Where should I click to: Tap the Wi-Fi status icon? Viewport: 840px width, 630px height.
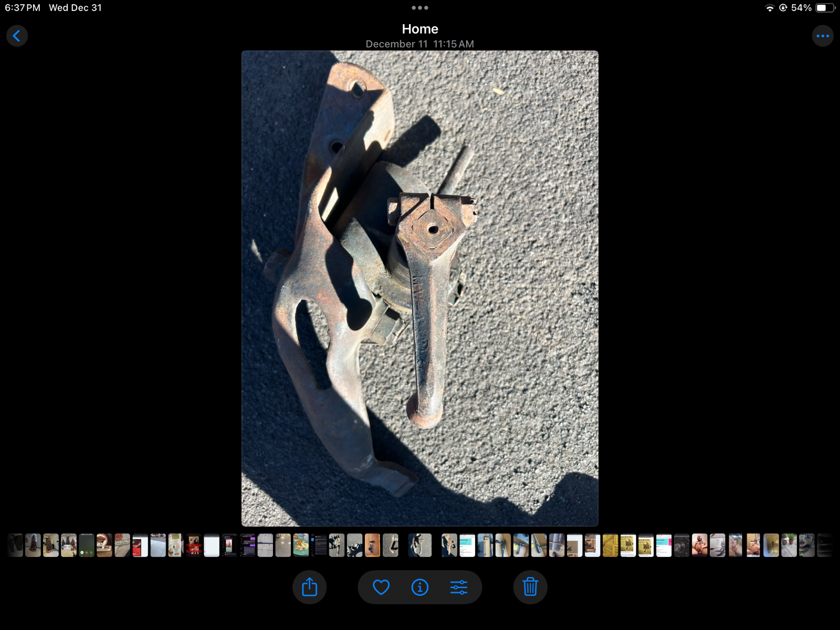(x=770, y=8)
